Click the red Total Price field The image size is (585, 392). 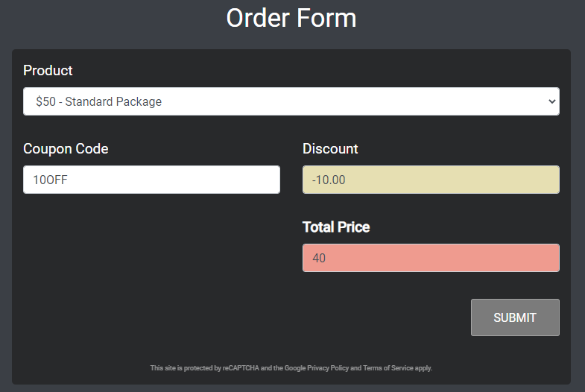click(431, 258)
